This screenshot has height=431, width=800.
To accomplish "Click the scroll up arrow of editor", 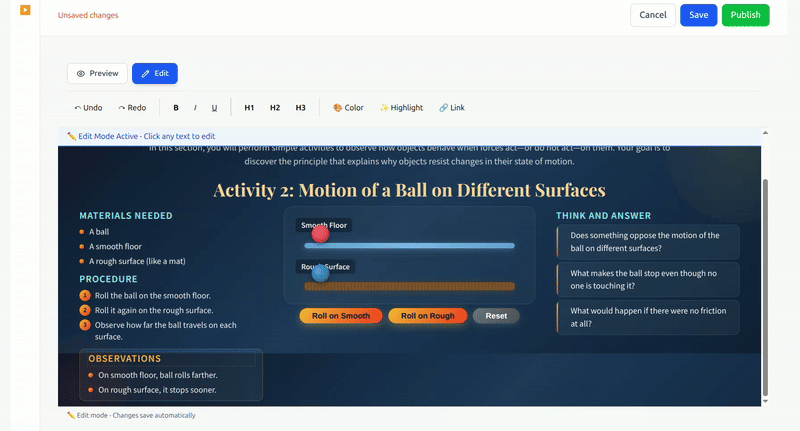I will pos(765,133).
